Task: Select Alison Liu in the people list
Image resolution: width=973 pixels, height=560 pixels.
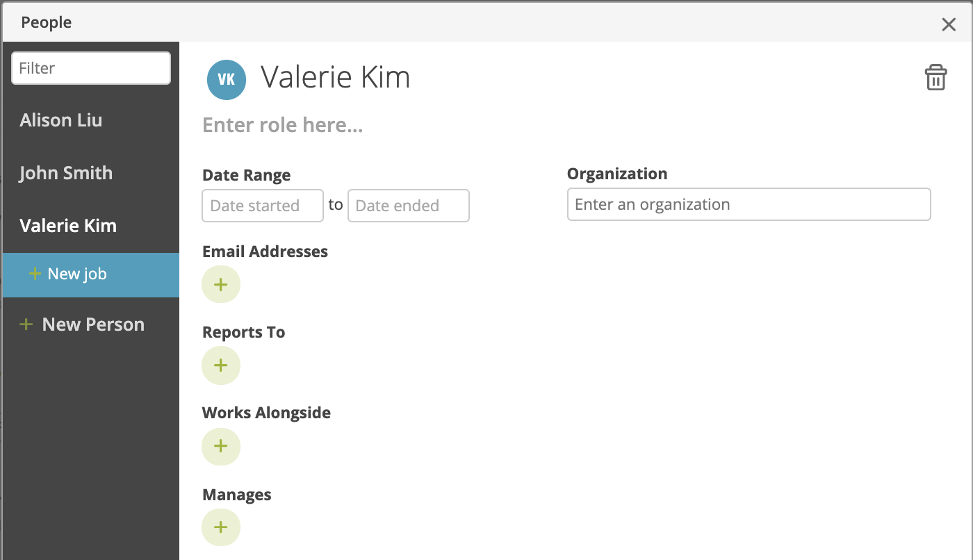Action: [61, 120]
